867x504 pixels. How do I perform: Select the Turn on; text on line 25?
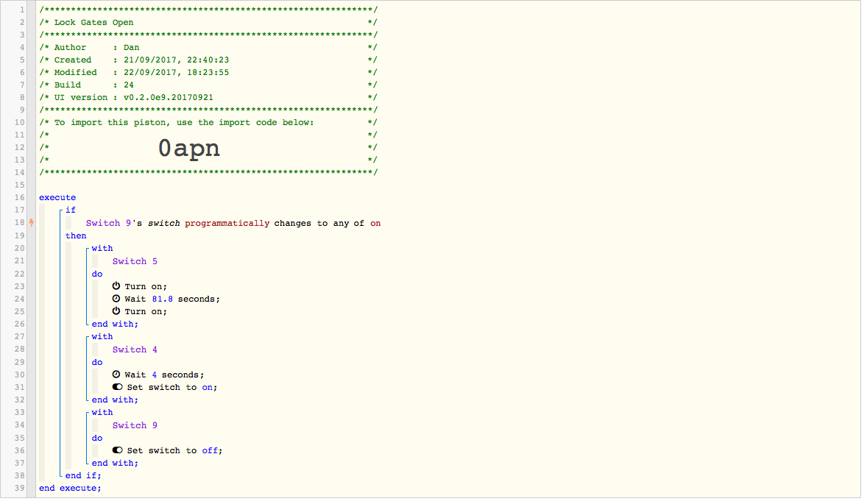[x=146, y=312]
